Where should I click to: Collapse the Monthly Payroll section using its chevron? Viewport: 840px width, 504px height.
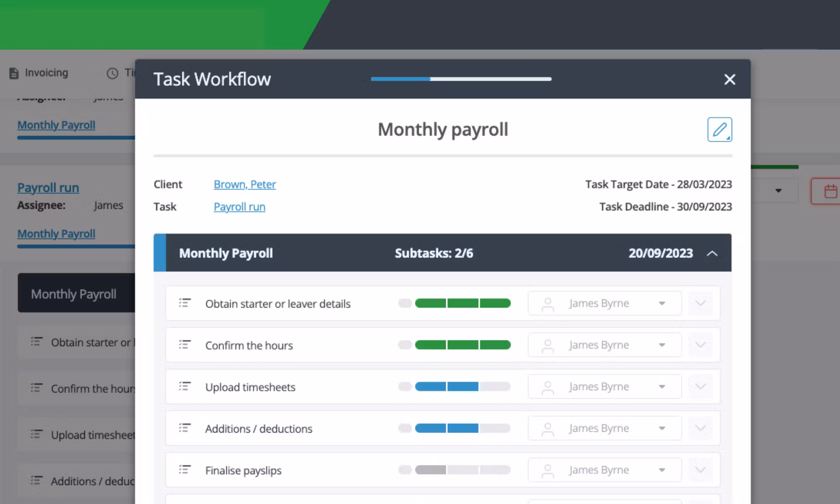[x=712, y=253]
